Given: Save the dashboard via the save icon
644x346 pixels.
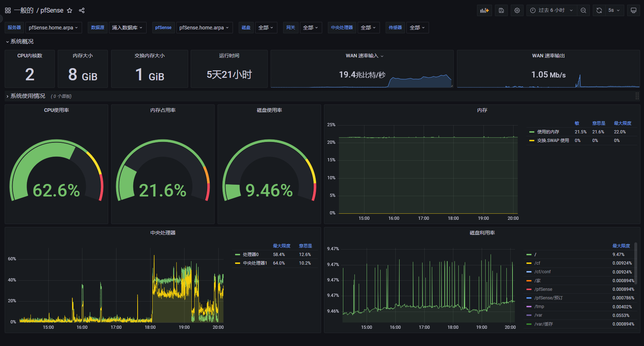Looking at the screenshot, I should pos(501,10).
